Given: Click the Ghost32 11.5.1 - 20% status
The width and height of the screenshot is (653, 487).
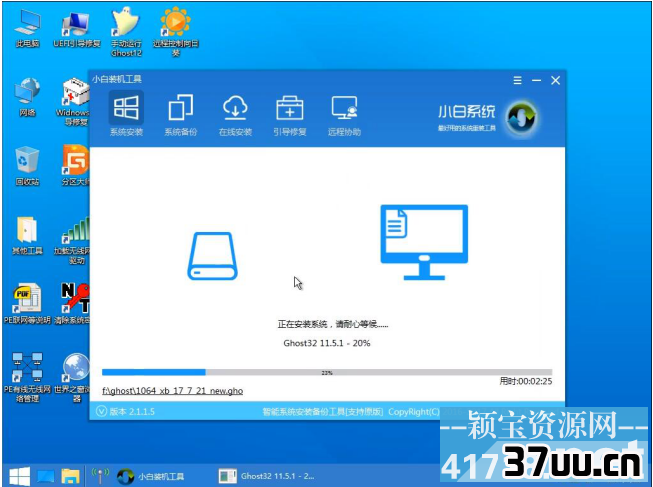Looking at the screenshot, I should (x=327, y=343).
